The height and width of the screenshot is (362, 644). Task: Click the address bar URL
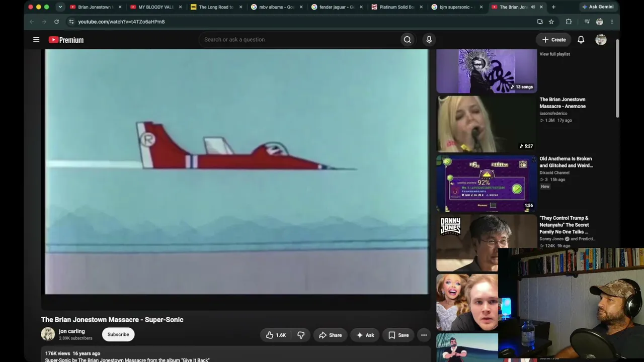point(121,22)
